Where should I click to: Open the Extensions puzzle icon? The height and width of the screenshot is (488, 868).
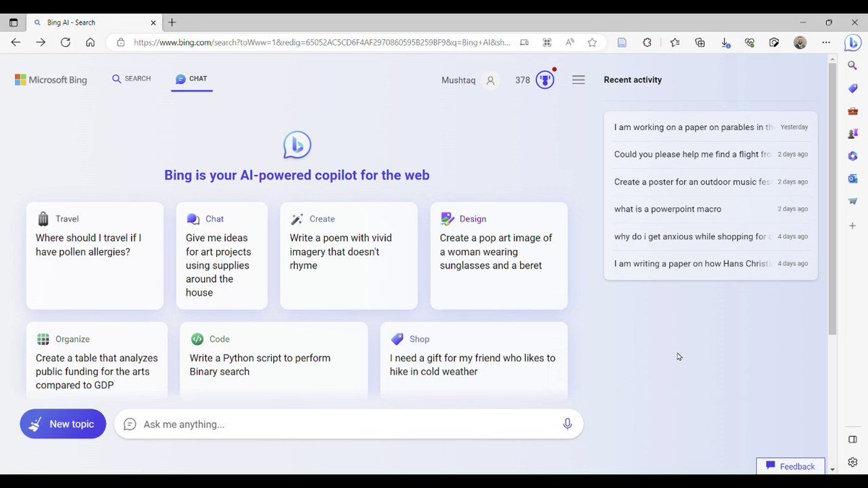tap(647, 43)
